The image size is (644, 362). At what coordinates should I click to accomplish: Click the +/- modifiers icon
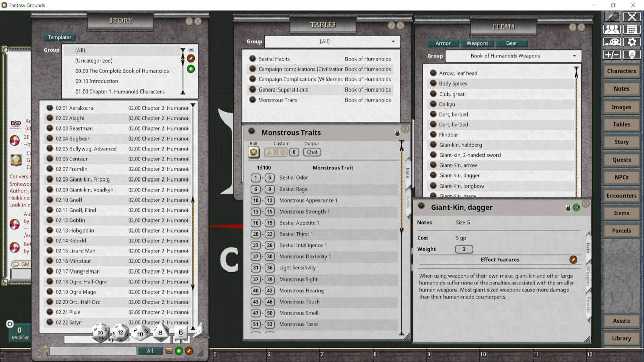pyautogui.click(x=612, y=54)
